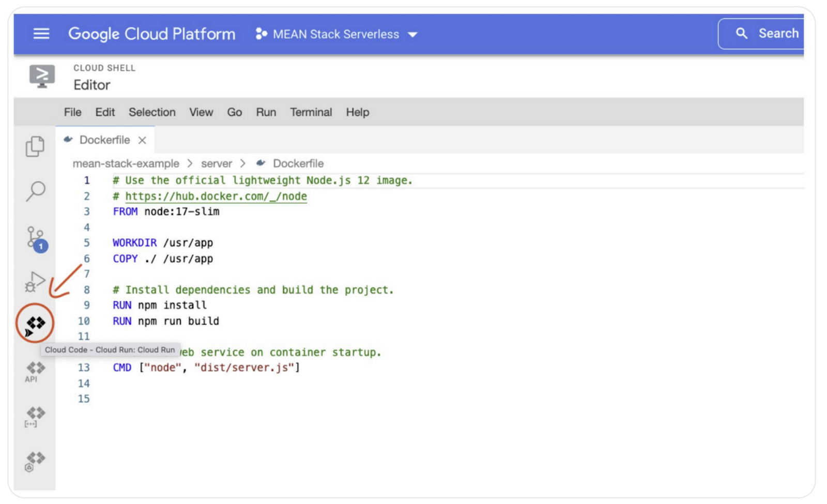Click the server folder breadcrumb

point(216,164)
